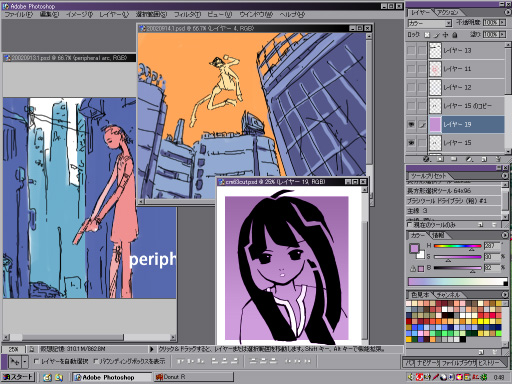Click the lock transparent pixels icon
The height and width of the screenshot is (384, 512).
(427, 35)
